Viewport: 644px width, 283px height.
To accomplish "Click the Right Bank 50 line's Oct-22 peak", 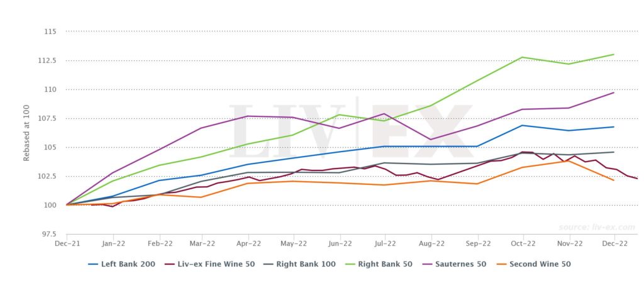I will (x=522, y=57).
